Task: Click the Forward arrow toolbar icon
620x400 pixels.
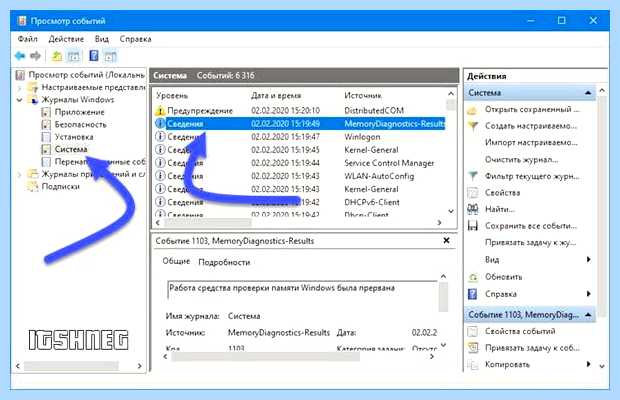Action: (x=35, y=56)
